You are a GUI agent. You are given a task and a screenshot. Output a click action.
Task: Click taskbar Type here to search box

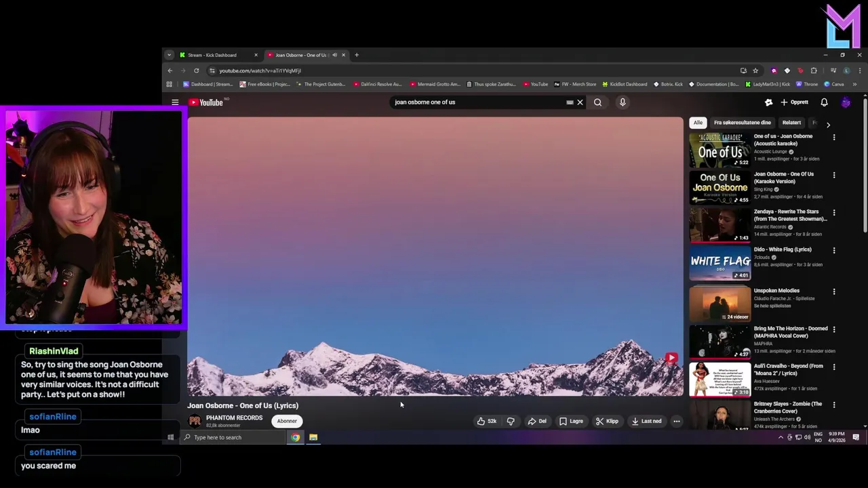(x=233, y=437)
